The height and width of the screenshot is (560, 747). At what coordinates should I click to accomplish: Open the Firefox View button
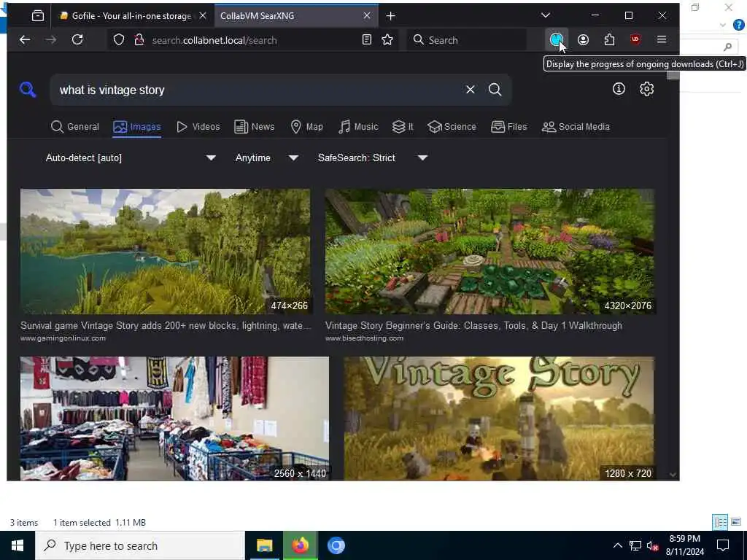tap(38, 16)
